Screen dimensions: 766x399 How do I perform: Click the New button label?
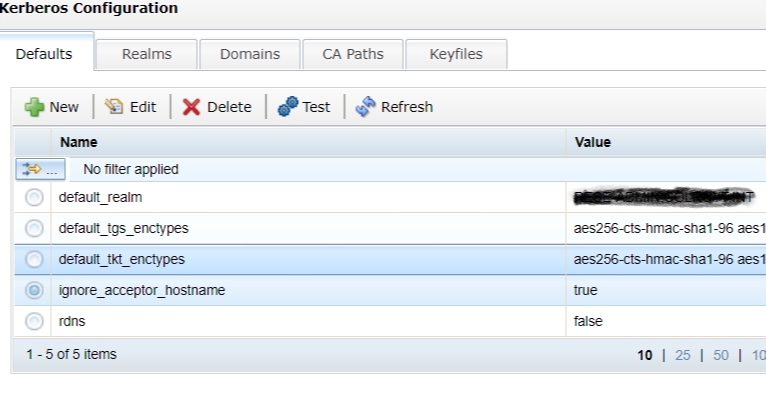click(64, 107)
